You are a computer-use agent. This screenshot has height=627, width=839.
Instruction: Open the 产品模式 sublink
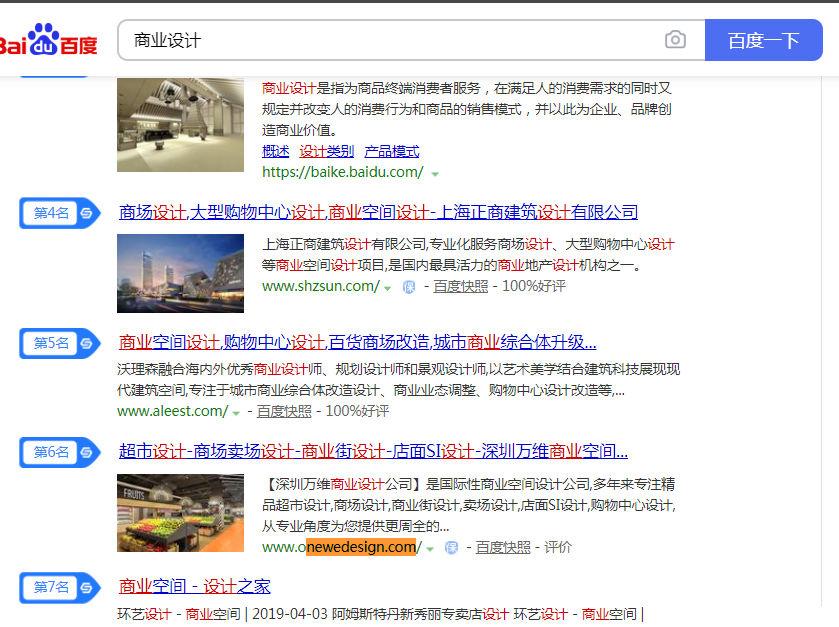pyautogui.click(x=392, y=151)
